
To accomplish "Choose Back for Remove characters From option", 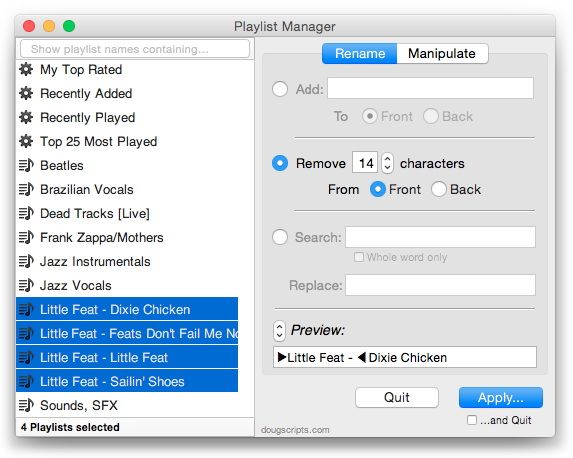I will coord(439,189).
